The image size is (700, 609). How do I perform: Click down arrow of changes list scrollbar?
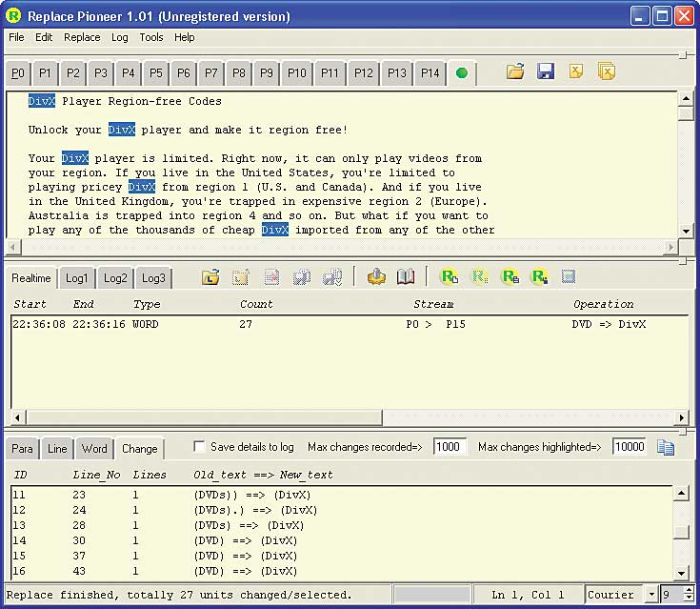pyautogui.click(x=681, y=573)
